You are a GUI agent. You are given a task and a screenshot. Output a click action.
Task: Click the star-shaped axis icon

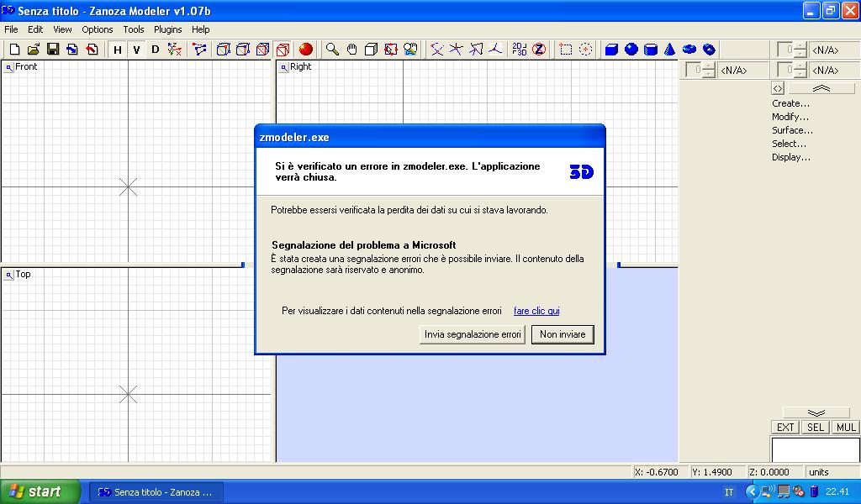[457, 50]
